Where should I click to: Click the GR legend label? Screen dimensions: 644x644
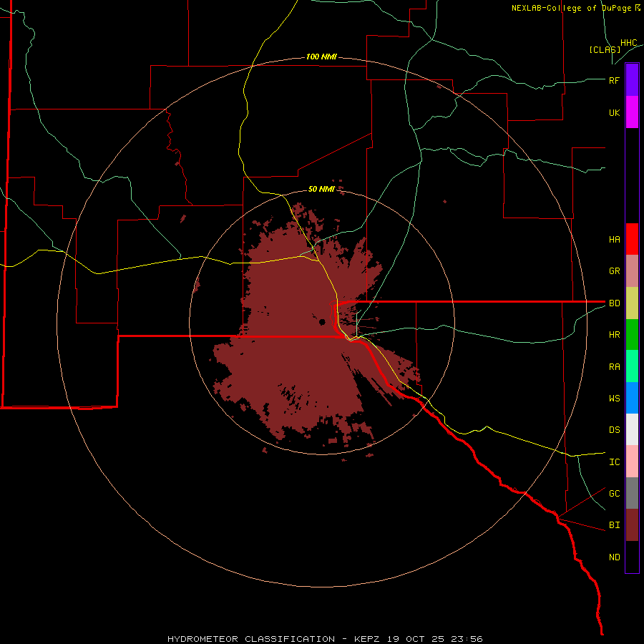pyautogui.click(x=614, y=271)
